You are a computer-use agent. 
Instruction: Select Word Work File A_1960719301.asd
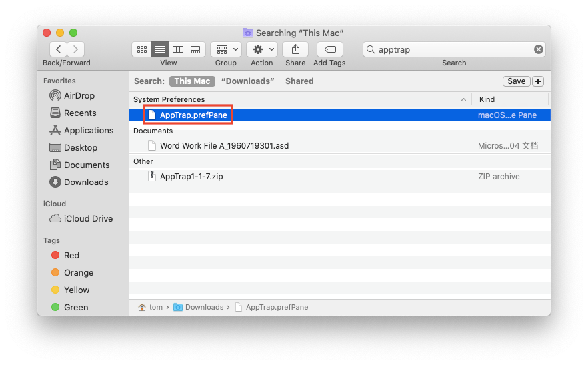340,145
